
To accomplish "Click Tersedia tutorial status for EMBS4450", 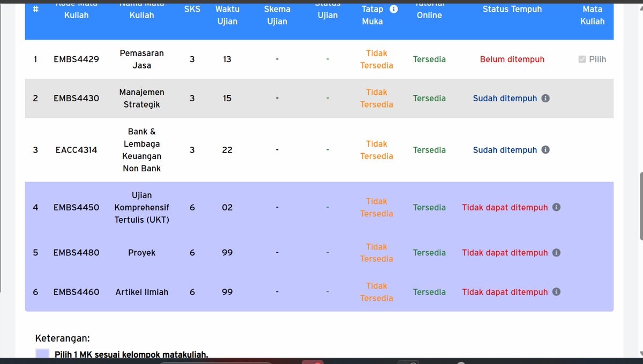I will click(429, 207).
